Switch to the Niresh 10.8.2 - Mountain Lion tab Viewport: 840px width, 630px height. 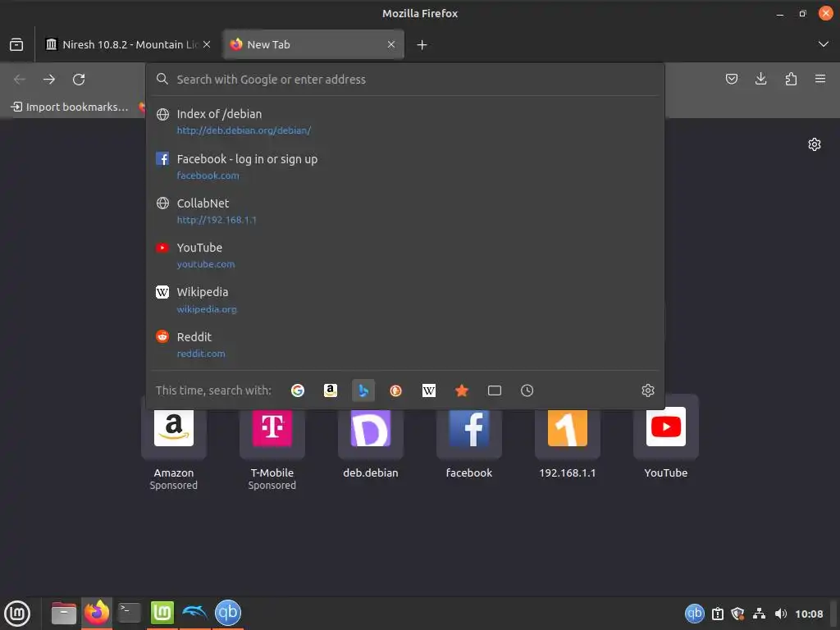point(127,44)
